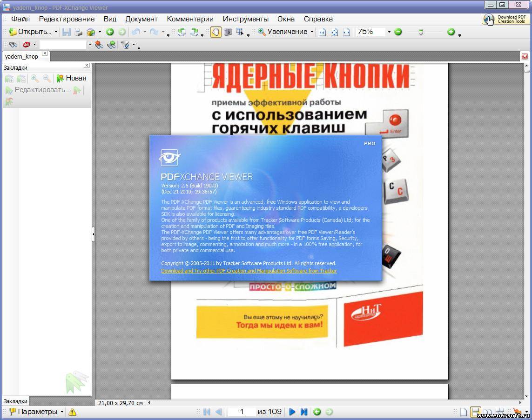Open the Вид menu
The width and height of the screenshot is (532, 420).
110,19
